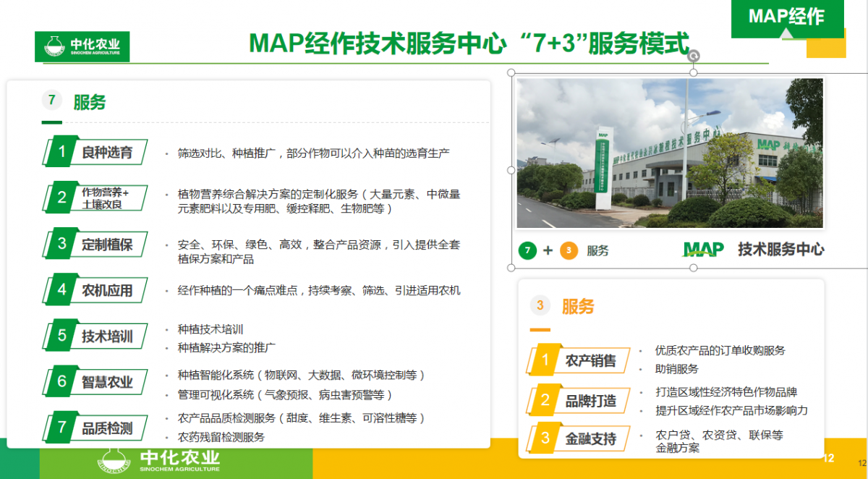Click the orange circle 3 below the photo
Image resolution: width=868 pixels, height=479 pixels.
click(569, 250)
